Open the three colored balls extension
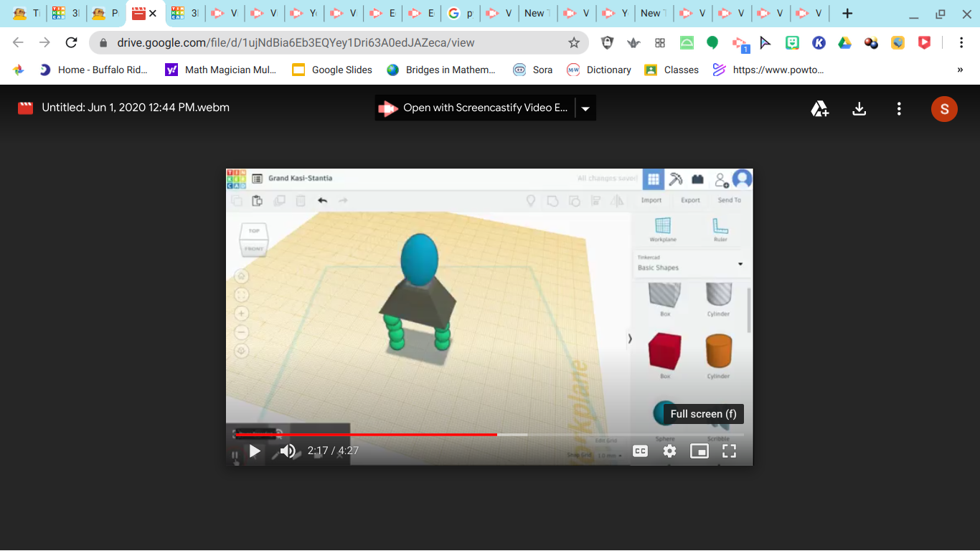Image resolution: width=980 pixels, height=551 pixels. [x=872, y=42]
